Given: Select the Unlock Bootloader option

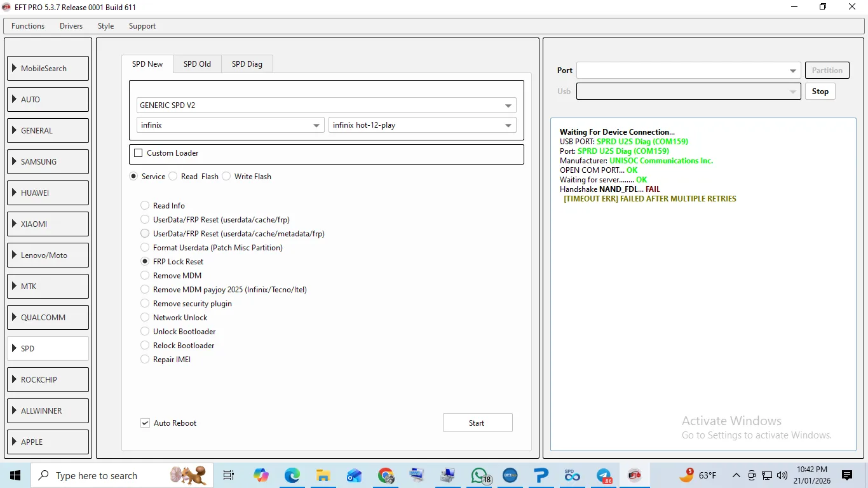Looking at the screenshot, I should tap(145, 332).
